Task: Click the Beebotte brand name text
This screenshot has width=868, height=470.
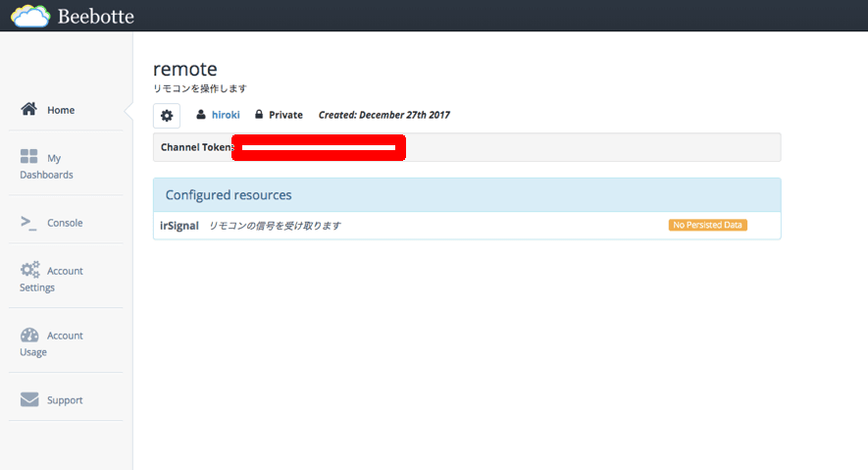Action: [95, 17]
